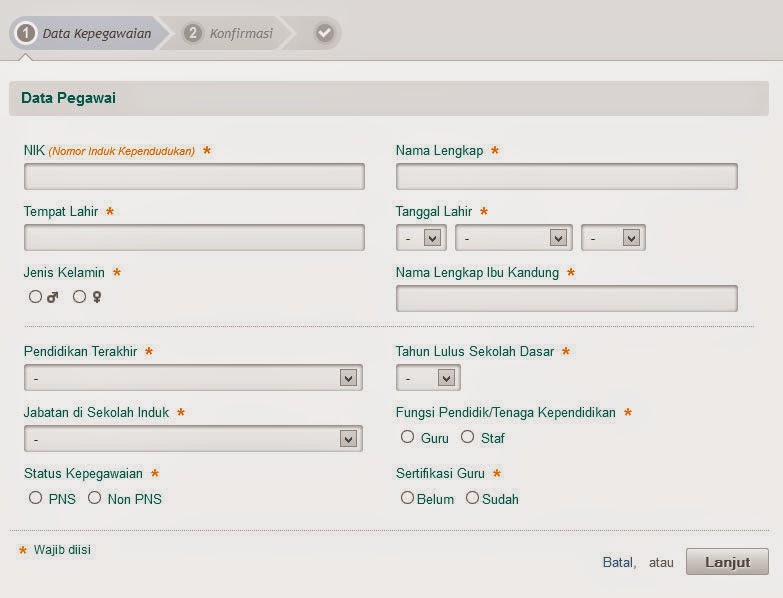Click the Nama Lengkap Ibu Kandung field

click(x=566, y=299)
